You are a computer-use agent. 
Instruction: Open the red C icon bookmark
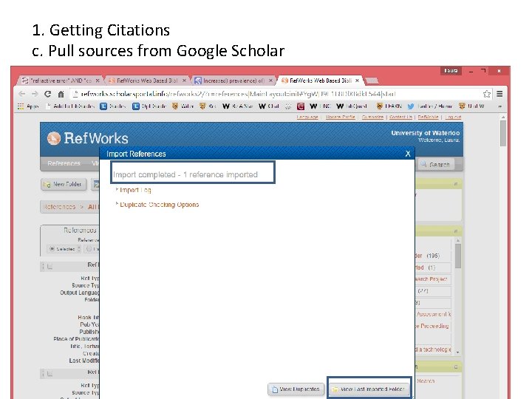point(300,106)
